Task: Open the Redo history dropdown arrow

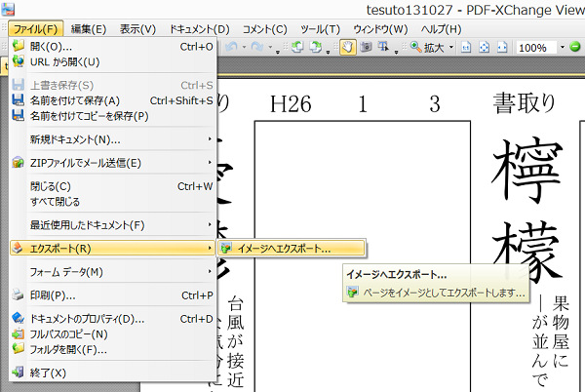Action: [x=270, y=48]
